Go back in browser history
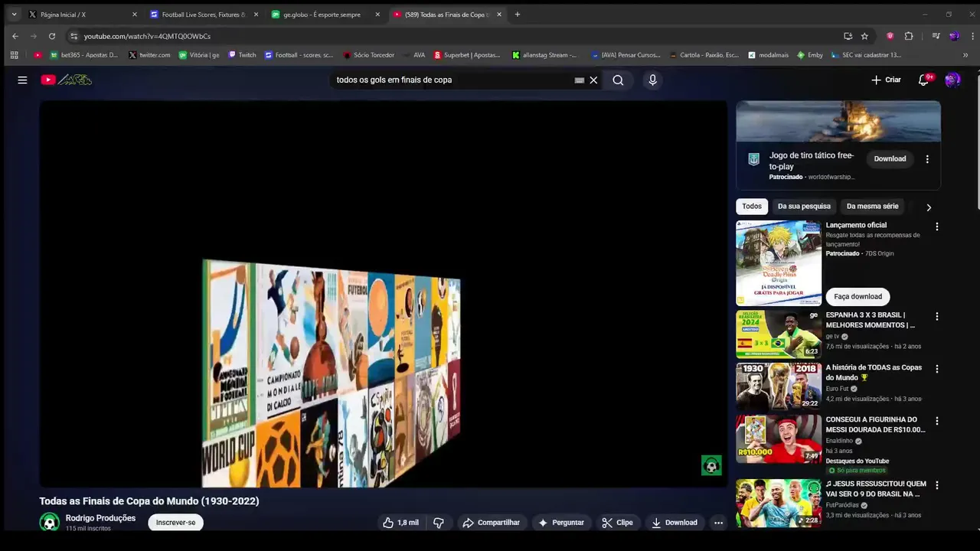The width and height of the screenshot is (980, 551). [x=15, y=36]
